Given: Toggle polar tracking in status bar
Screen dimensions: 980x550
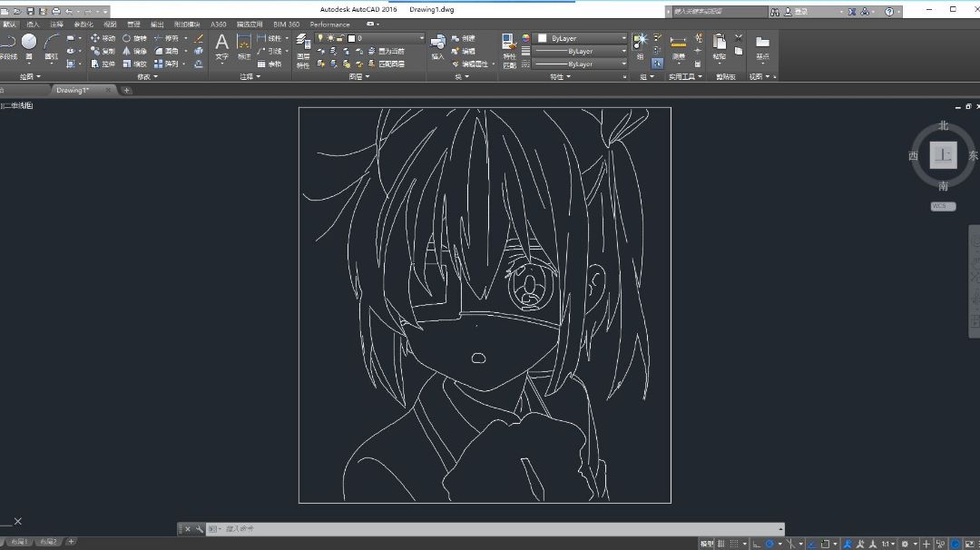Looking at the screenshot, I should click(770, 544).
